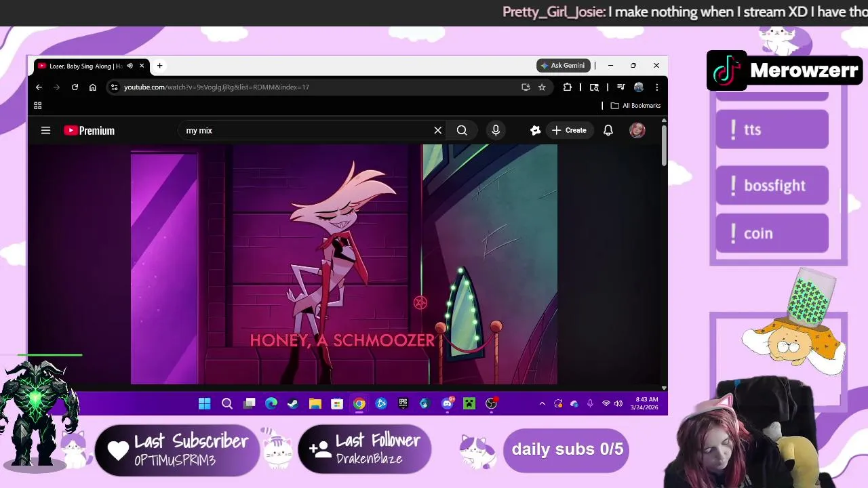The height and width of the screenshot is (488, 868).
Task: Click Last Follower DrakenBlaze panel
Action: [x=365, y=449]
